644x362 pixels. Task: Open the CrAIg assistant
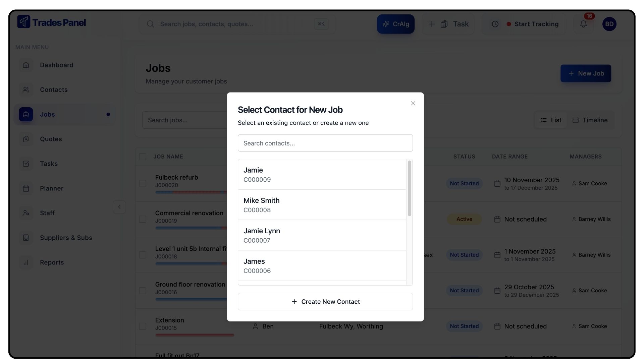395,24
